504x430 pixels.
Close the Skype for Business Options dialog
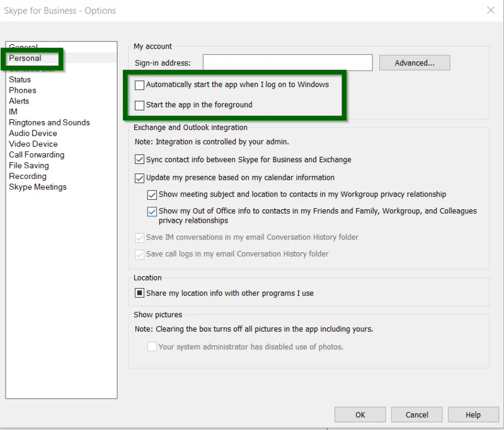[x=491, y=10]
